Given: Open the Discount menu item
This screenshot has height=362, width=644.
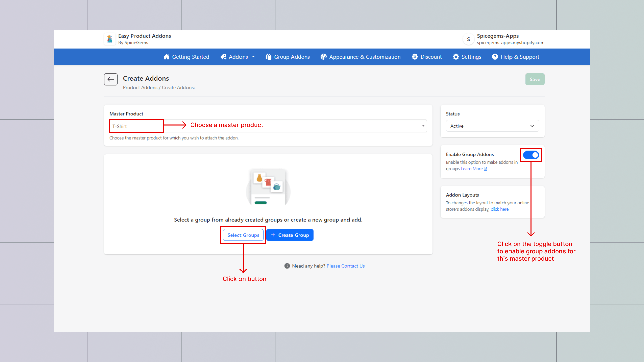Looking at the screenshot, I should [431, 57].
